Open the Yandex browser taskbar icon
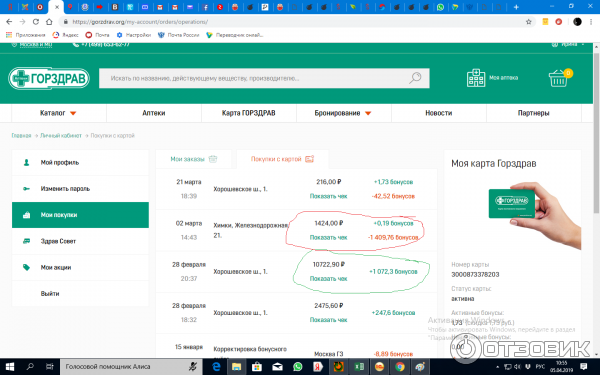The width and height of the screenshot is (600, 375). coord(318,367)
